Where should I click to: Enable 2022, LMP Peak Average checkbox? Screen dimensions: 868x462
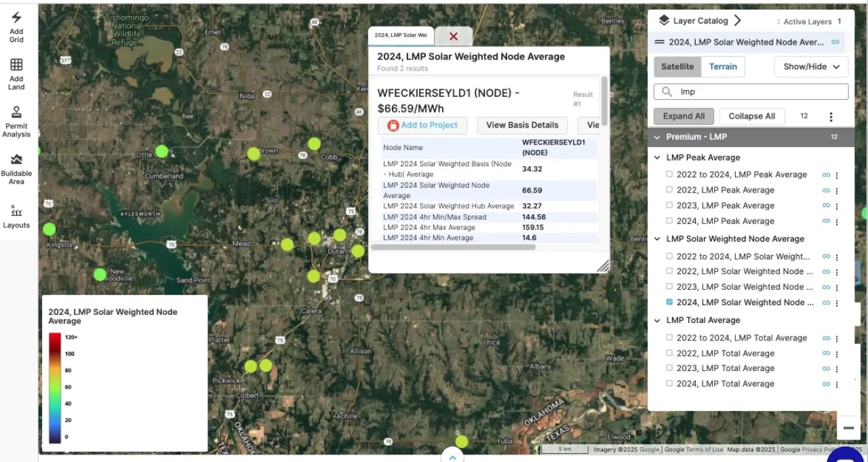pos(669,190)
